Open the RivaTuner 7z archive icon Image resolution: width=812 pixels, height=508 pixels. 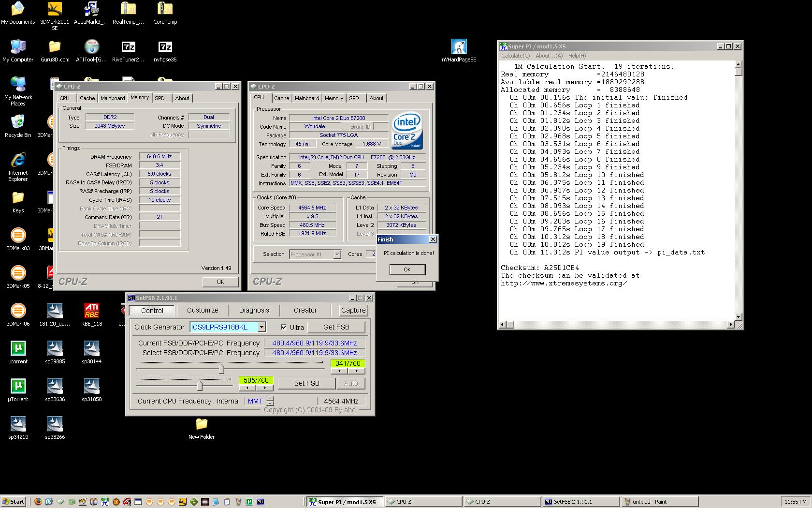tap(128, 51)
